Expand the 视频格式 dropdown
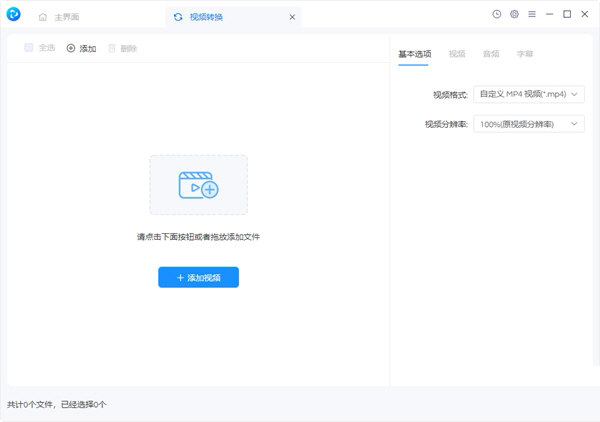The height and width of the screenshot is (422, 600). pos(529,94)
